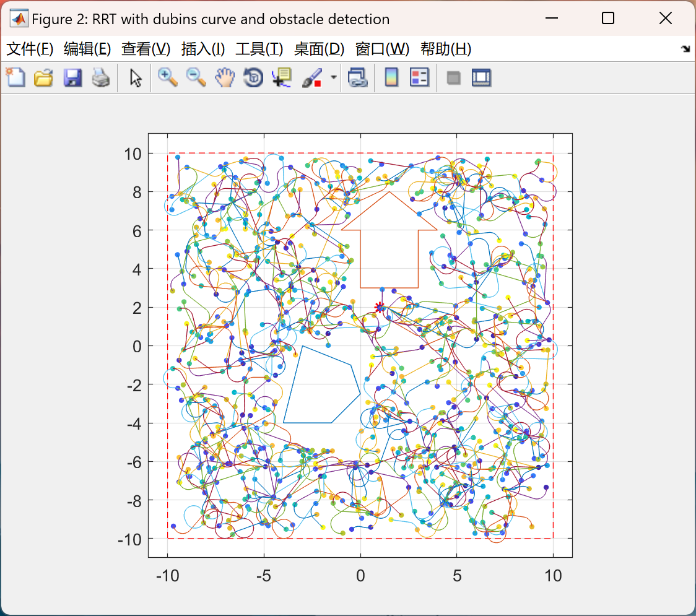Image resolution: width=696 pixels, height=616 pixels.
Task: Activate the Zoom Out magnifier tool
Action: (196, 78)
